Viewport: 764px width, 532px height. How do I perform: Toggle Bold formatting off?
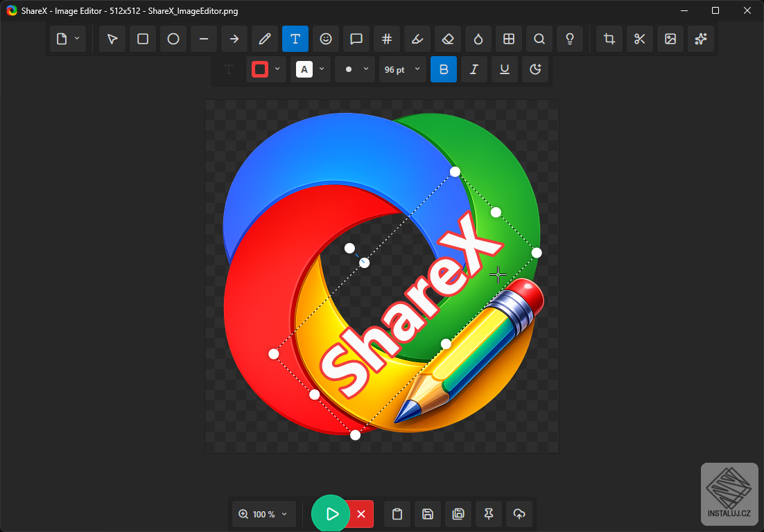[444, 69]
